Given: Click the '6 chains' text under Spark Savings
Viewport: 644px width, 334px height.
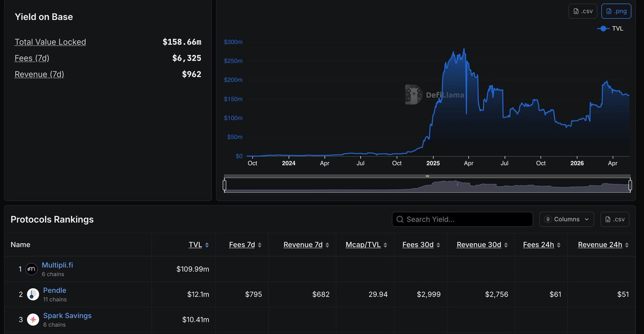Looking at the screenshot, I should tap(54, 325).
